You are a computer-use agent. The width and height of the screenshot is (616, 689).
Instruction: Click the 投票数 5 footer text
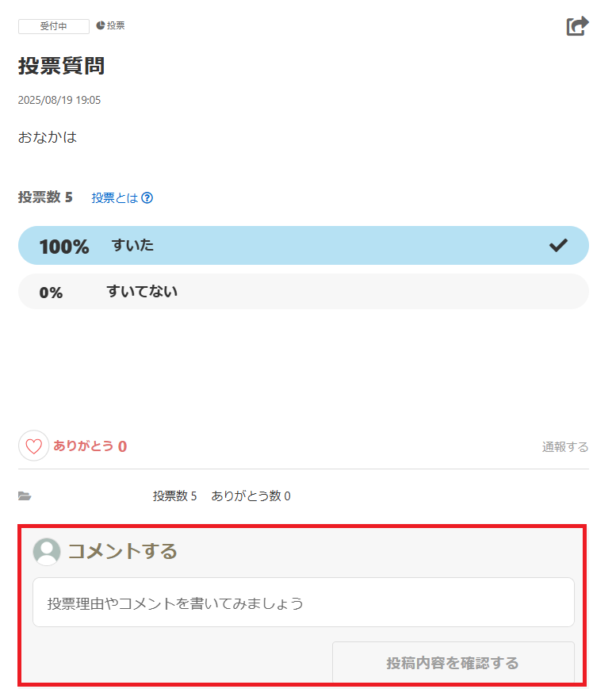coord(175,496)
